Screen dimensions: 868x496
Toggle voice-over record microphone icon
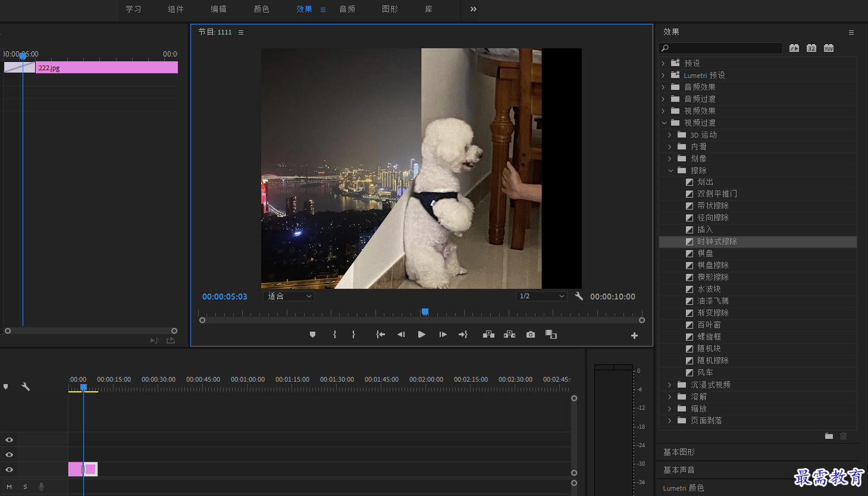(x=41, y=486)
